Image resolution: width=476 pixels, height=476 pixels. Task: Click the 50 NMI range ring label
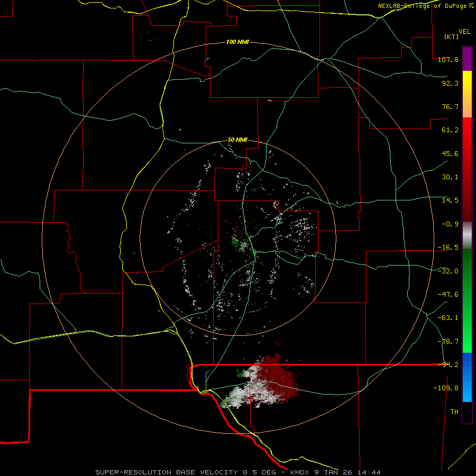[x=237, y=140]
